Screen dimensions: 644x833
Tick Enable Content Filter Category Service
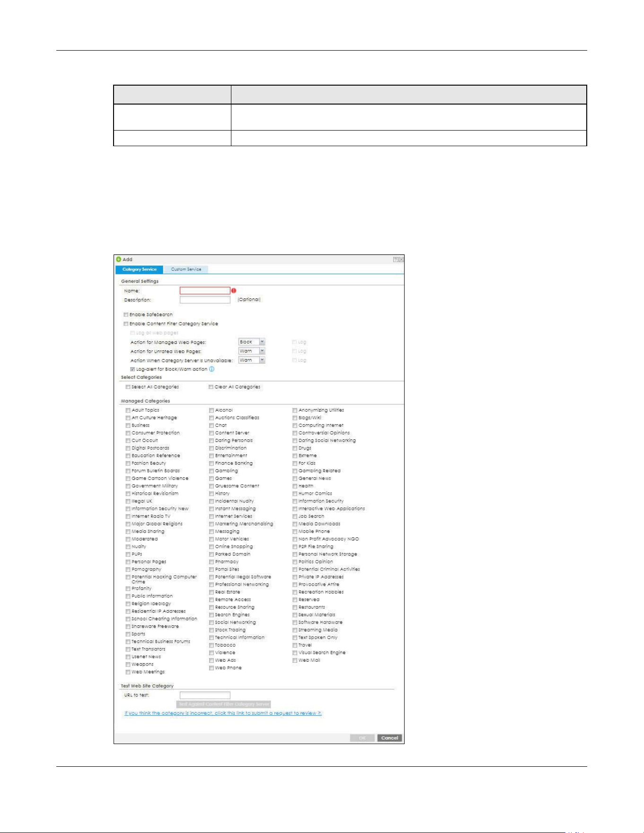point(126,324)
